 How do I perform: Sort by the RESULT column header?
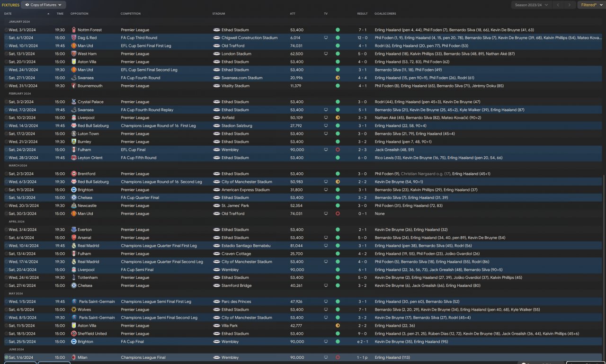pyautogui.click(x=362, y=14)
